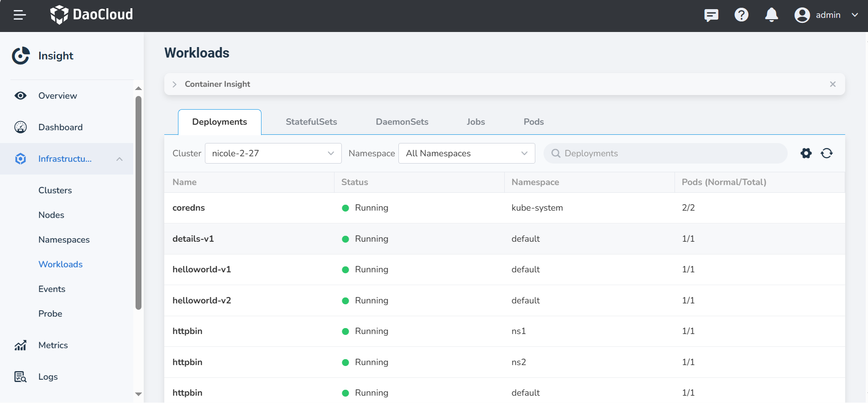Screen dimensions: 868x403
Task: Expand the admin account dropdown arrow
Action: (855, 15)
